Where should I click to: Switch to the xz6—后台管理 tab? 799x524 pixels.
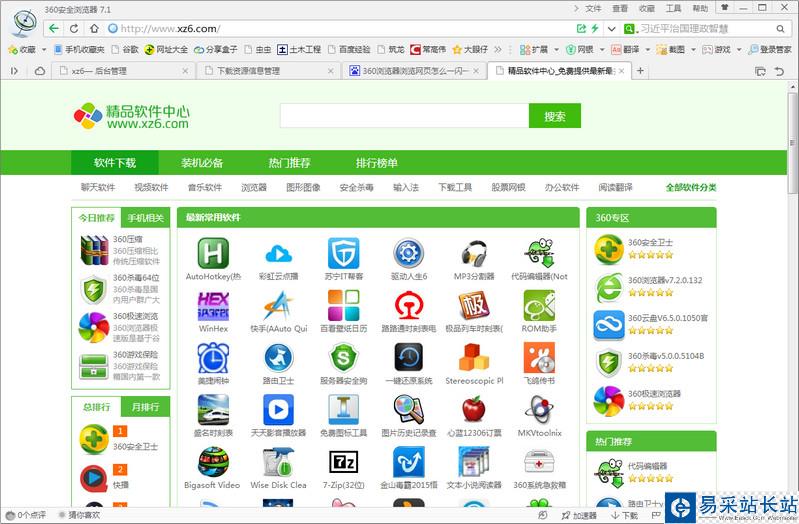tap(123, 71)
